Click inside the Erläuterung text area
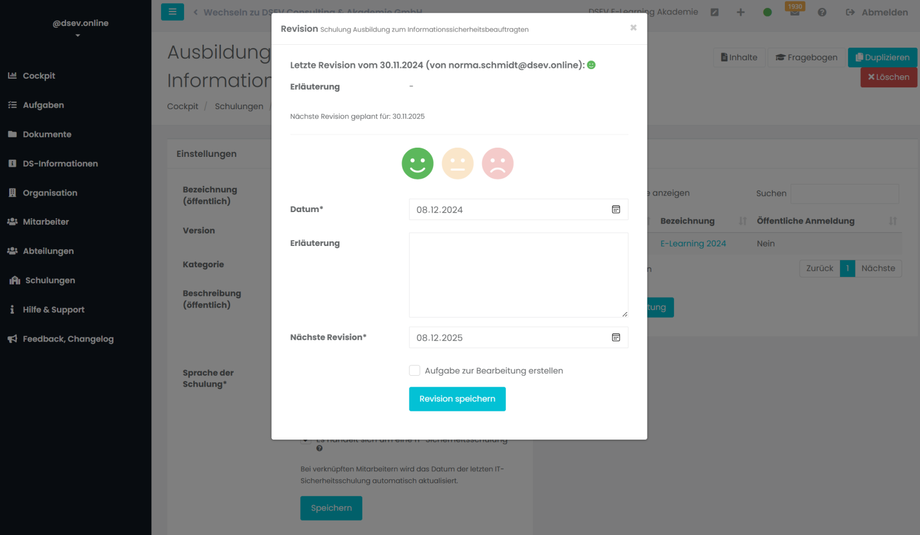 point(518,275)
